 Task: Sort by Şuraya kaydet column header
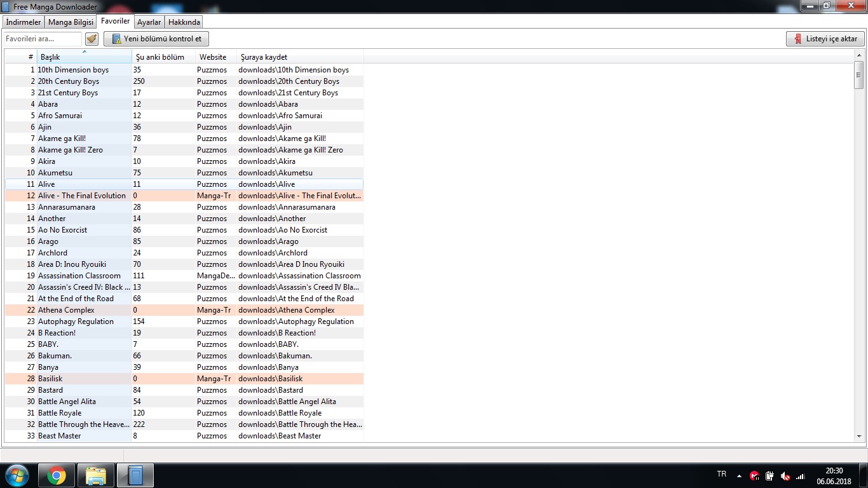[x=300, y=57]
